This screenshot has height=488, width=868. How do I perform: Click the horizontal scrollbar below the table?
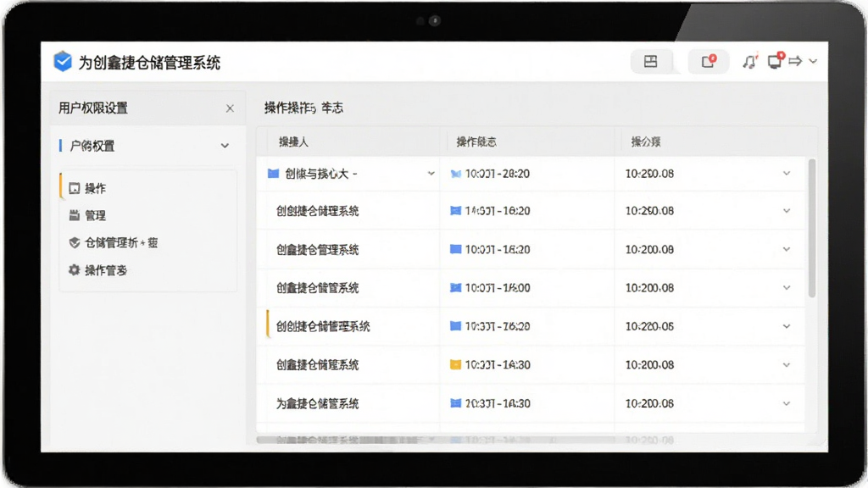(x=436, y=441)
